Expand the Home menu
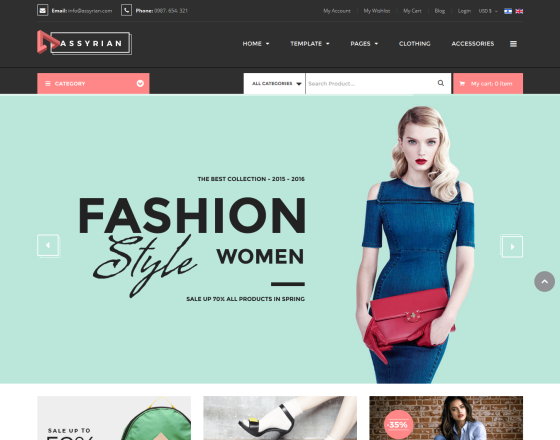 256,44
